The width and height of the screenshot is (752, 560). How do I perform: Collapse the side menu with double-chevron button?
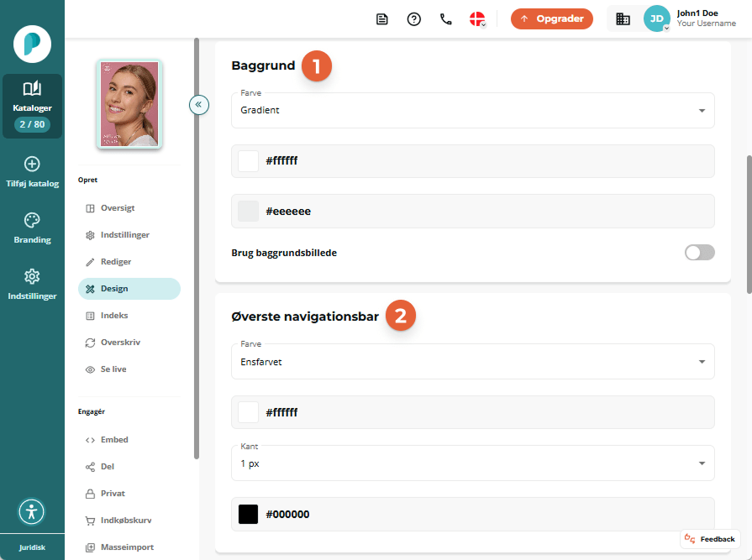coord(199,104)
